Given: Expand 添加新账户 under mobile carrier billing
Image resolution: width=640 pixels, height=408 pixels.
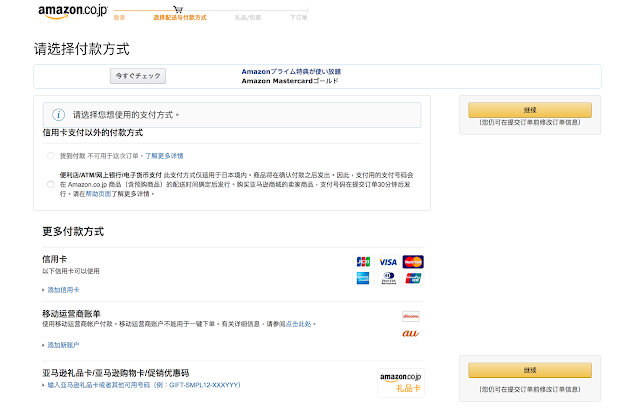Looking at the screenshot, I should click(x=63, y=345).
